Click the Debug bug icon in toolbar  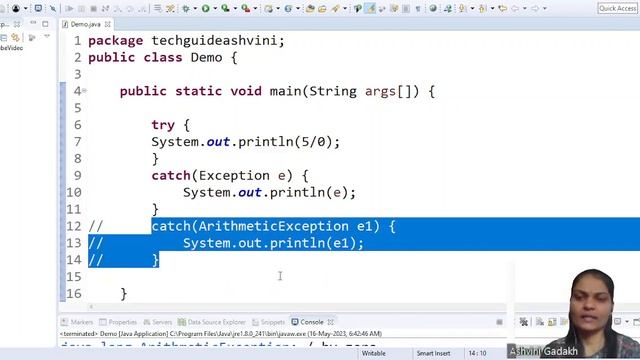point(186,8)
